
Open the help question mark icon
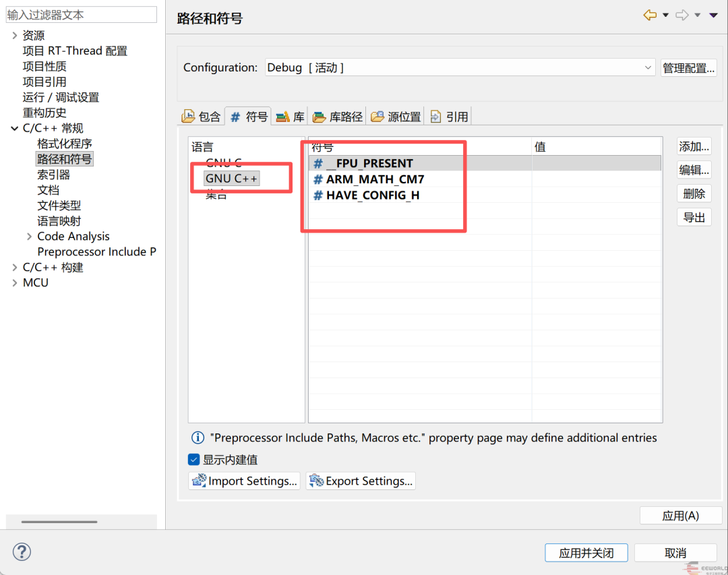click(x=22, y=552)
